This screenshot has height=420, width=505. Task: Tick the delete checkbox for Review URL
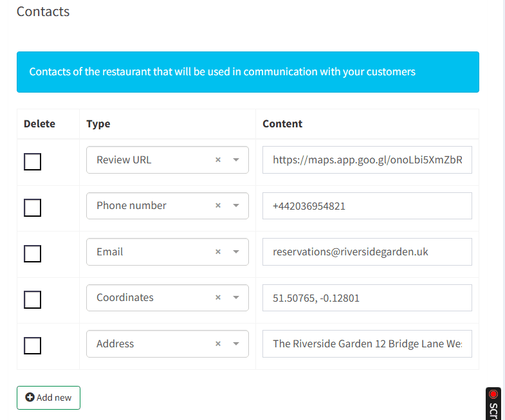[33, 161]
